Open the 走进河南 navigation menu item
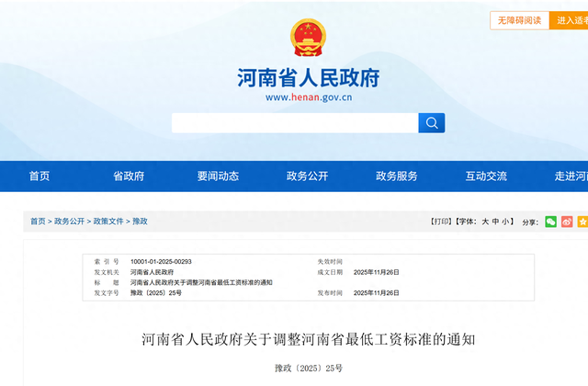The height and width of the screenshot is (386, 588). click(x=571, y=176)
